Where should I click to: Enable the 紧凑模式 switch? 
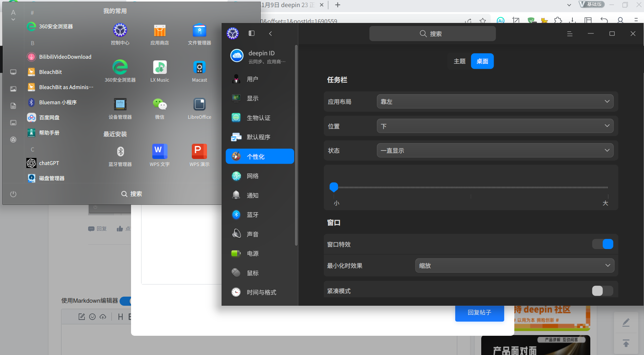click(x=602, y=291)
